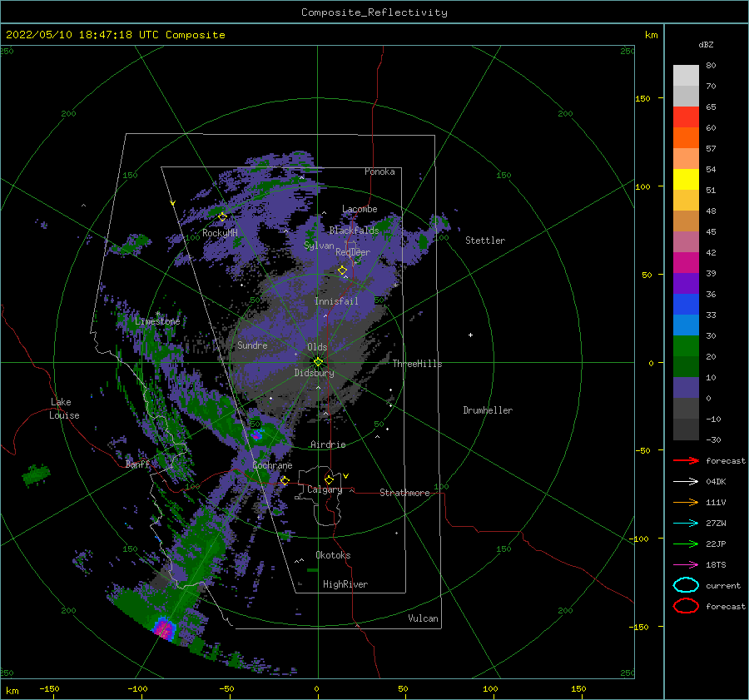Click the Olds label
This screenshot has width=749, height=700.
coord(317,347)
